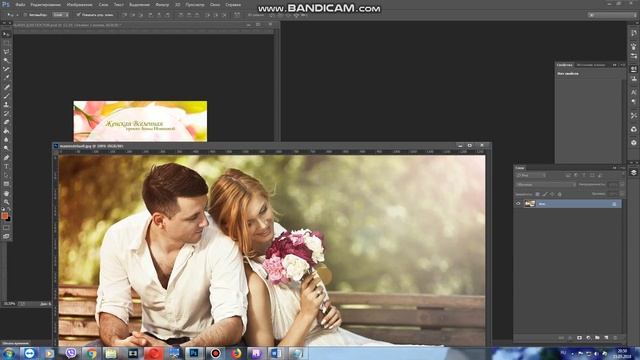Open Properties panel flyout menu
Image resolution: width=640 pixels, height=360 pixels.
622,65
